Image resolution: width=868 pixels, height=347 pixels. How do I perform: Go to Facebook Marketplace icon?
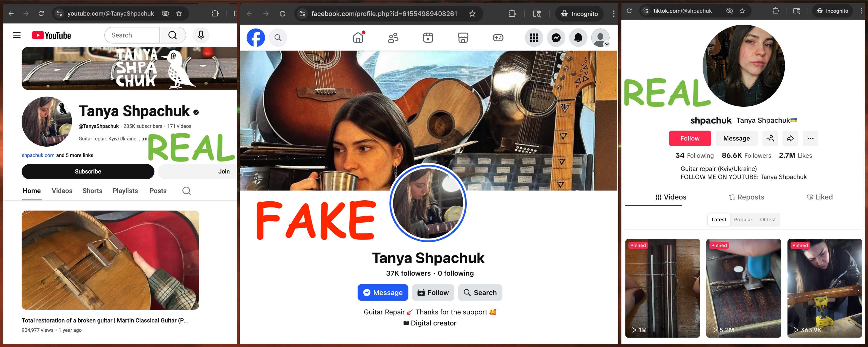click(x=463, y=38)
